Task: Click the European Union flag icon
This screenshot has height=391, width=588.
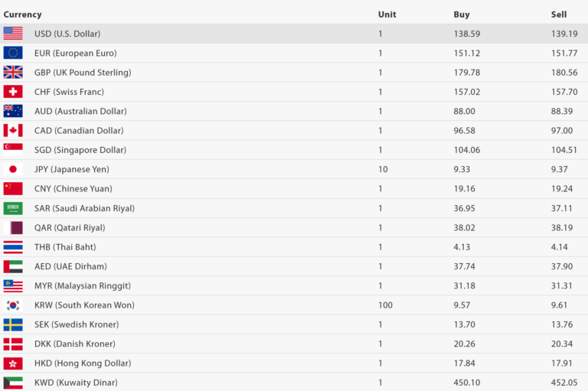Action: pyautogui.click(x=13, y=53)
